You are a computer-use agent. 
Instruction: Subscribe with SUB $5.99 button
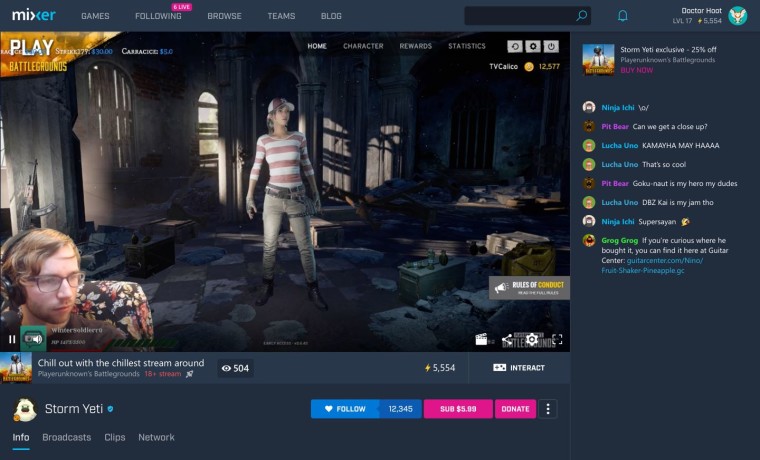tap(458, 409)
